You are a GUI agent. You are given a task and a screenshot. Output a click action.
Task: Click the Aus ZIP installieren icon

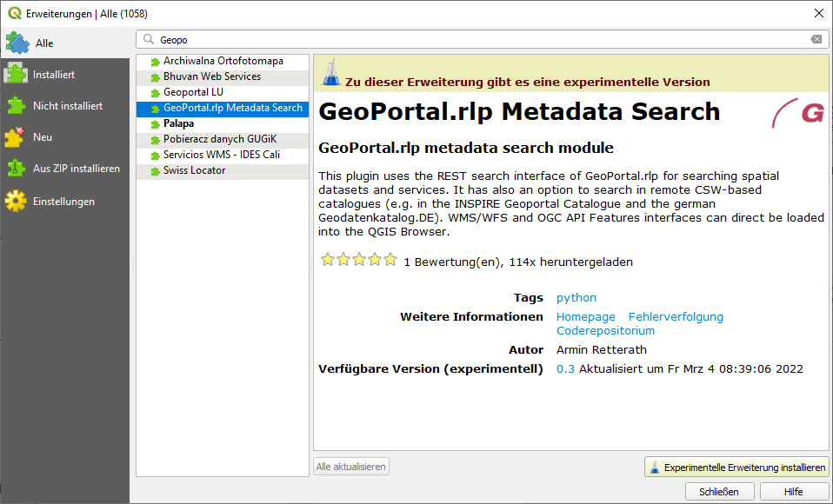coord(16,169)
